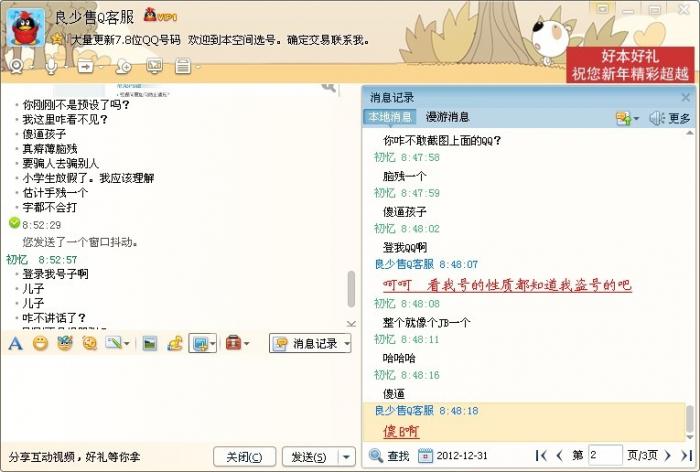Jump to last page of message history
Viewport: 700px width, 472px height.
pos(686,455)
